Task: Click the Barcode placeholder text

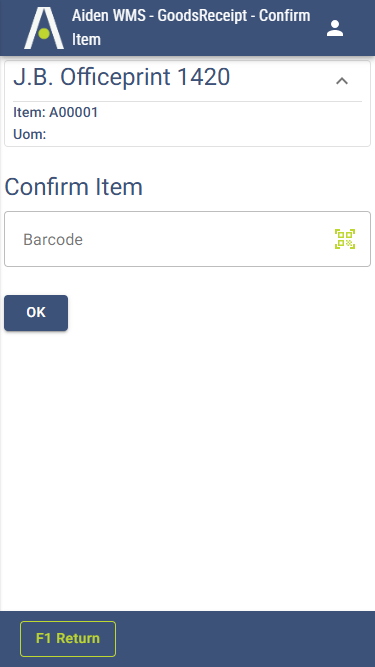Action: click(x=53, y=239)
